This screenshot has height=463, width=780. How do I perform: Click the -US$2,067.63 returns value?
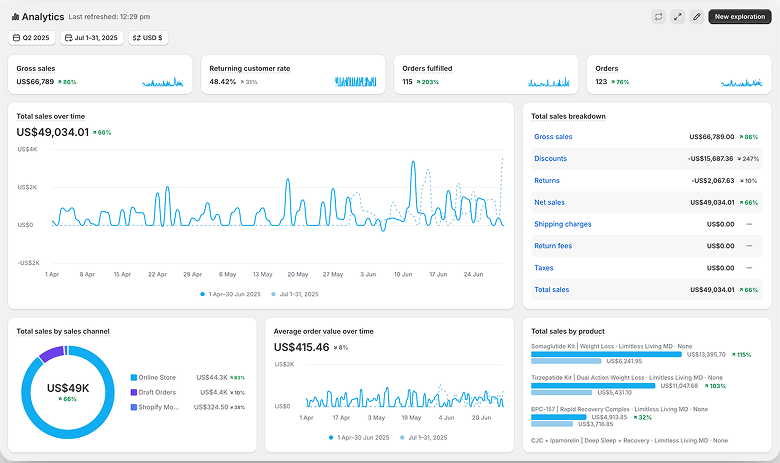pyautogui.click(x=712, y=181)
